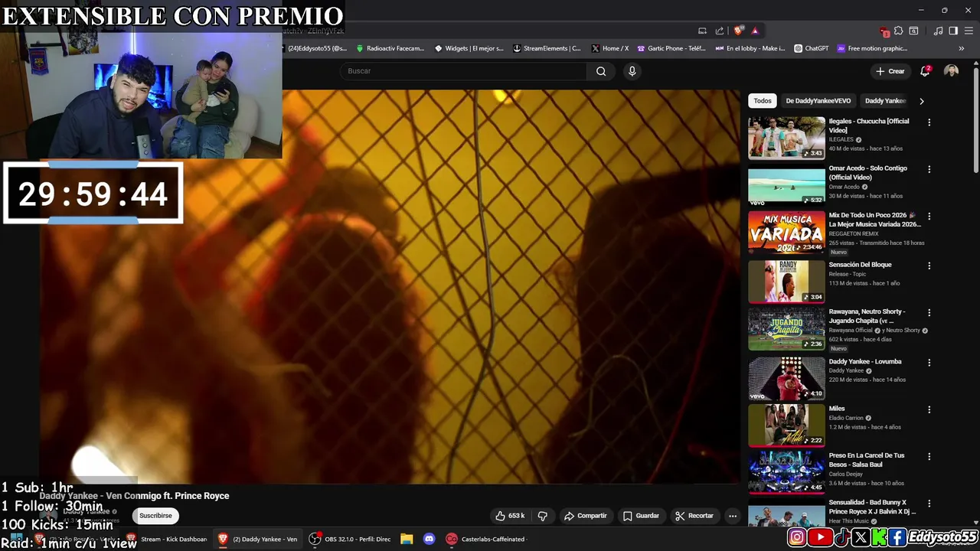Image resolution: width=980 pixels, height=551 pixels.
Task: Open the Ilegales Chucucha thumbnail
Action: pyautogui.click(x=786, y=138)
